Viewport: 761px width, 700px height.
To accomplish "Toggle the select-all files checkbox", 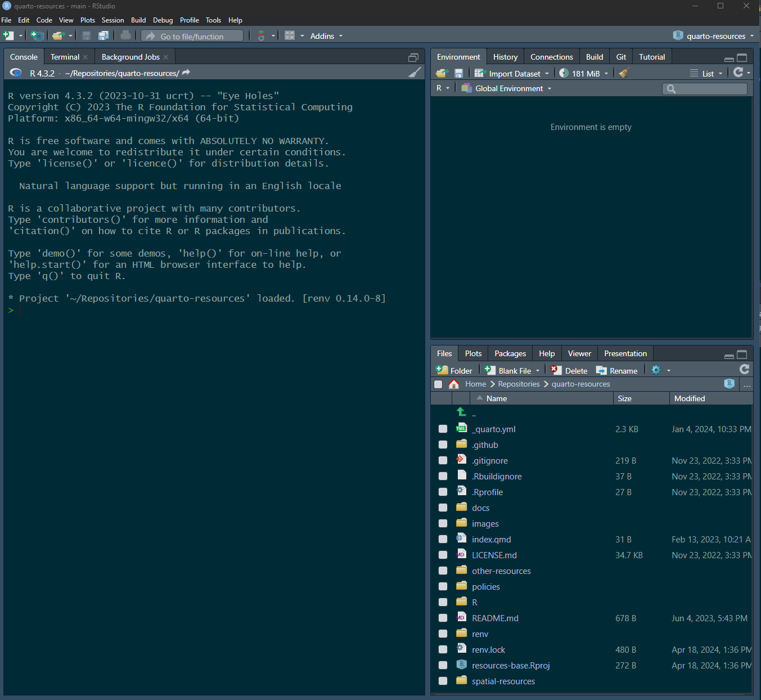I will tap(438, 384).
